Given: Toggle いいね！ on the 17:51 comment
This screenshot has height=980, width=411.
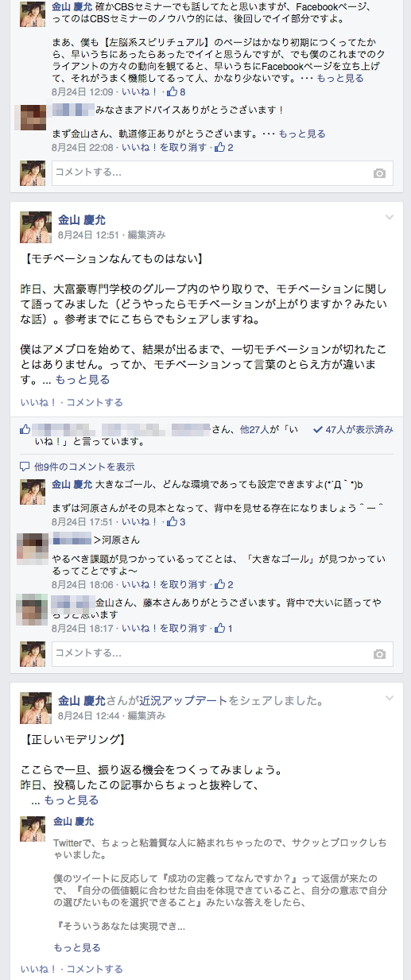Looking at the screenshot, I should 140,522.
